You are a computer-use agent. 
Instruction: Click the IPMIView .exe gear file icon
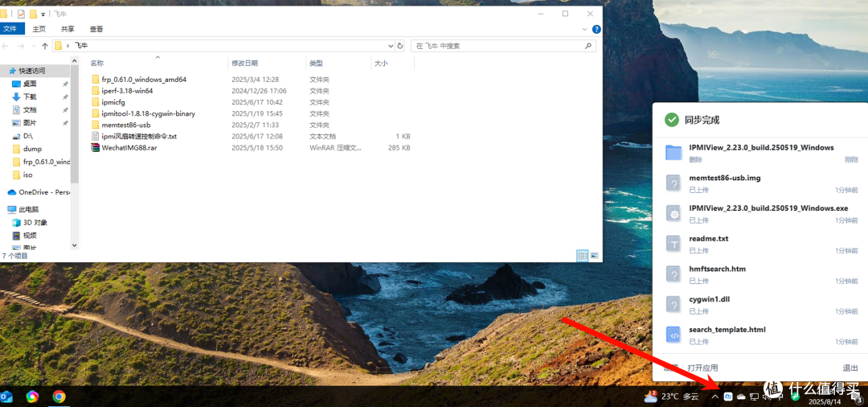tap(674, 214)
